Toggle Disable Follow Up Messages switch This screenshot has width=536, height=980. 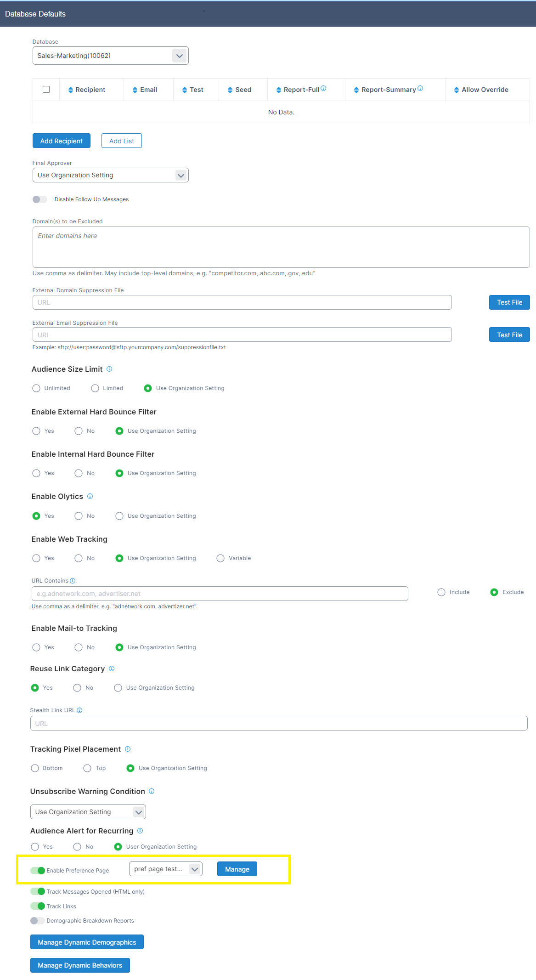[40, 199]
